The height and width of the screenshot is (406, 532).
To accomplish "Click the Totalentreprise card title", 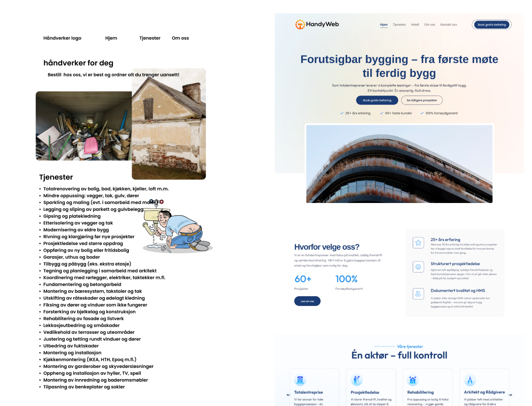I will point(309,392).
